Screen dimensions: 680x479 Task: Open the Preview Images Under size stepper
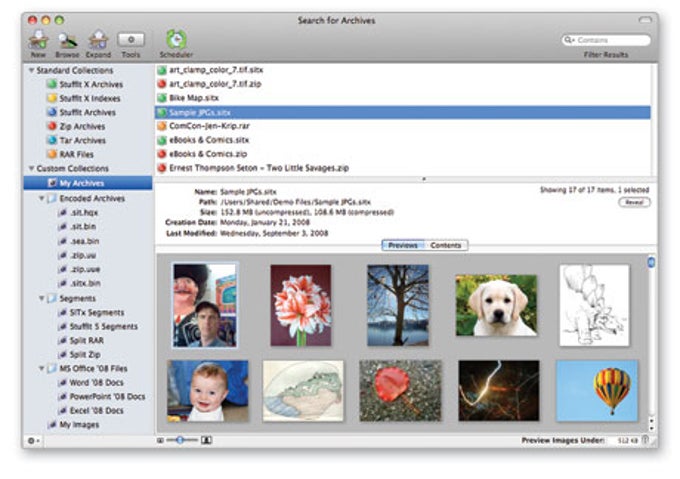(645, 440)
